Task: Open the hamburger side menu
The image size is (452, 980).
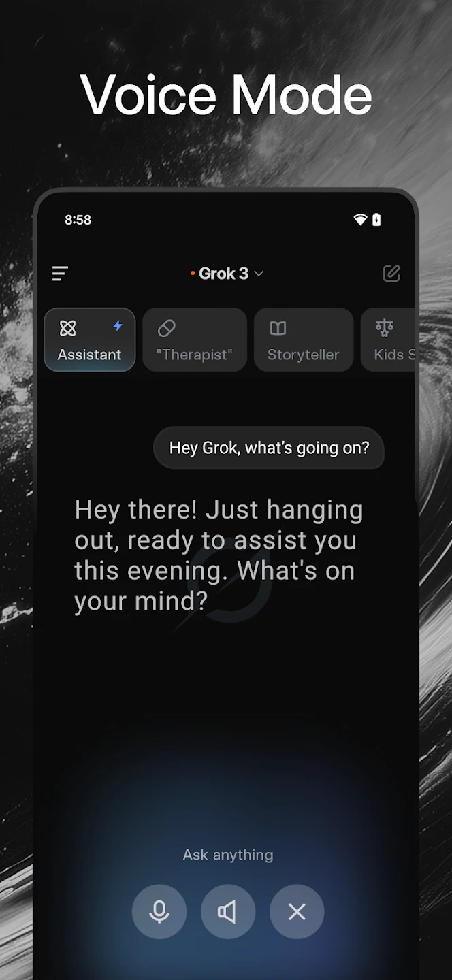Action: [x=60, y=274]
